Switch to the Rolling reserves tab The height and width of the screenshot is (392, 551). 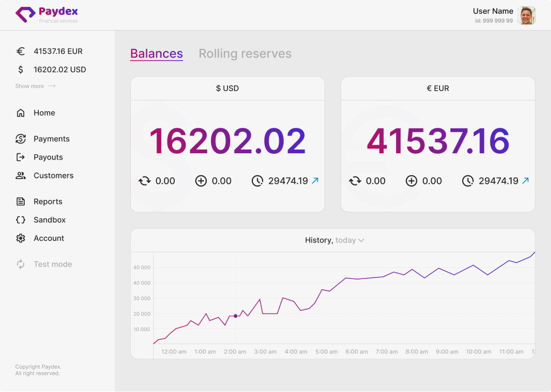[x=245, y=54]
